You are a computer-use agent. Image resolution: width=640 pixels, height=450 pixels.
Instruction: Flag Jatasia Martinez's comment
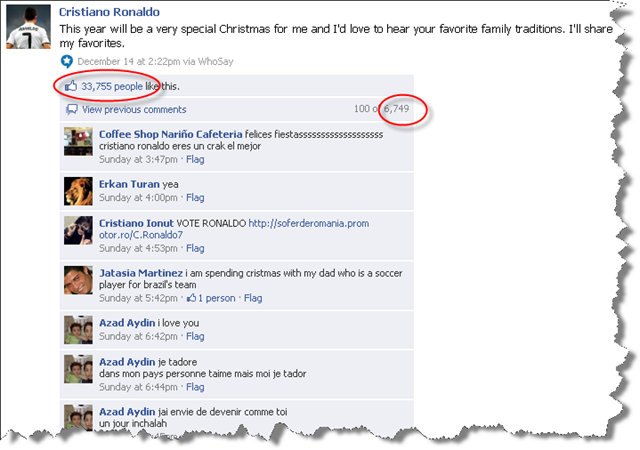coord(253,298)
